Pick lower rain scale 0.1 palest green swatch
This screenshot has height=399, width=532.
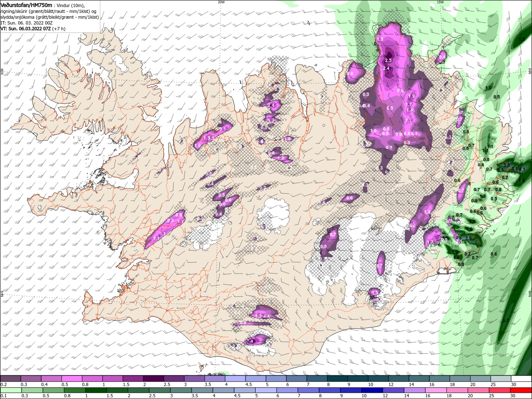coord(11,390)
